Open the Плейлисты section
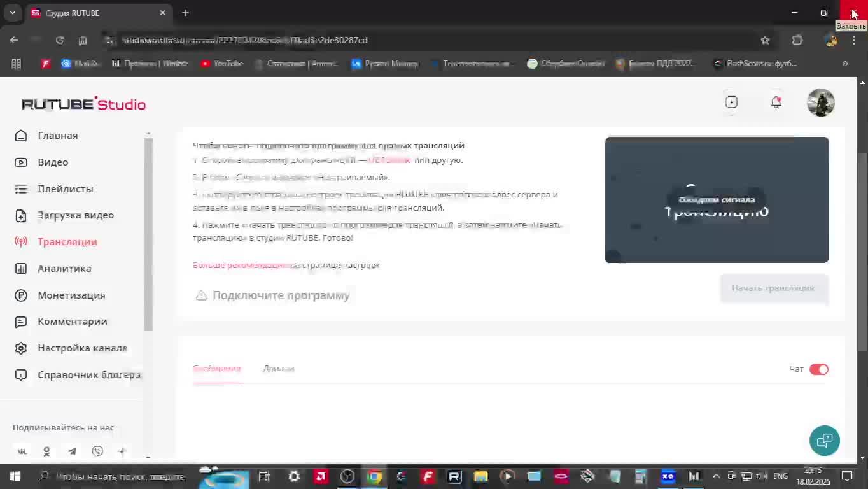Viewport: 868px width, 489px height. pyautogui.click(x=66, y=189)
